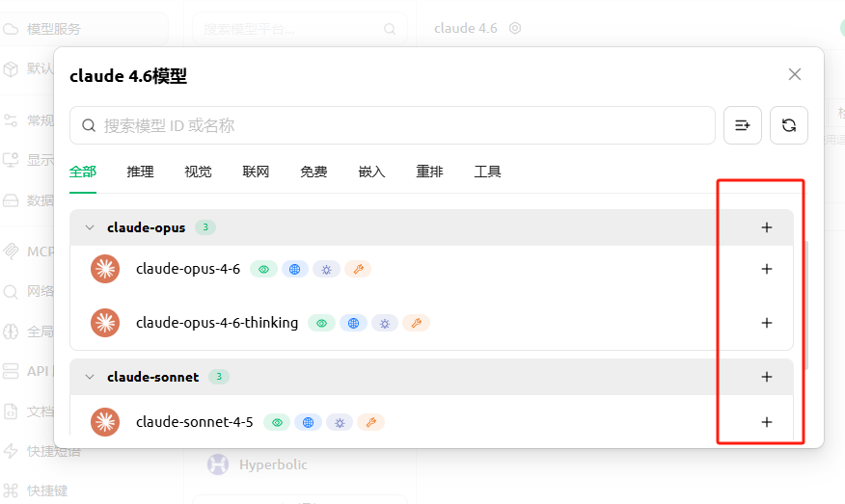Select the 全部 tab
The width and height of the screenshot is (845, 504).
pos(83,172)
